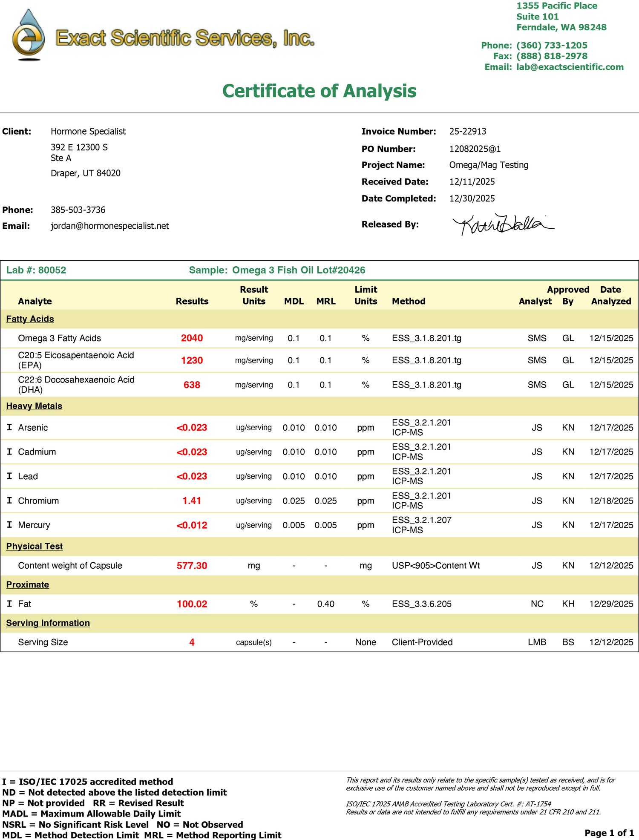Screen dimensions: 639x840
Task: Select the Heavy Metals section heading
Action: point(34,406)
